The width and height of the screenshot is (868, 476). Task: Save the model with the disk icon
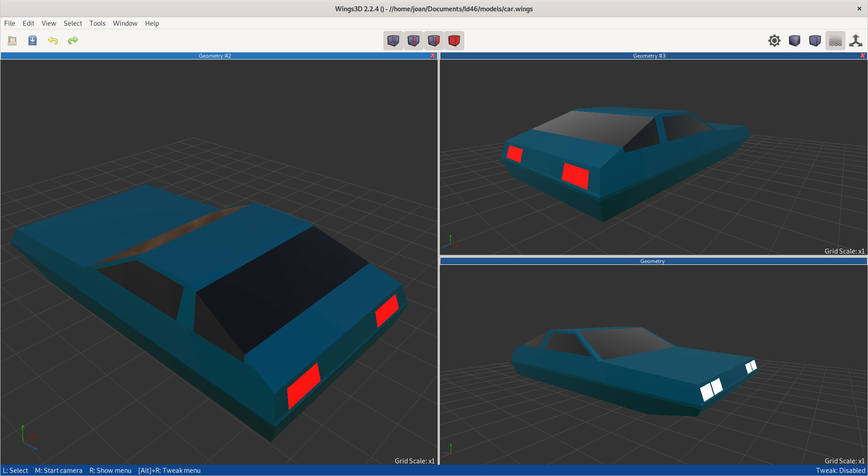click(x=33, y=41)
